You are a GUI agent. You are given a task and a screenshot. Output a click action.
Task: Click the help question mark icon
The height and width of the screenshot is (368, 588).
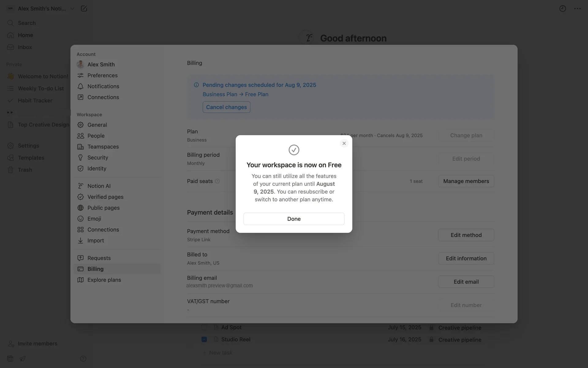point(83,358)
